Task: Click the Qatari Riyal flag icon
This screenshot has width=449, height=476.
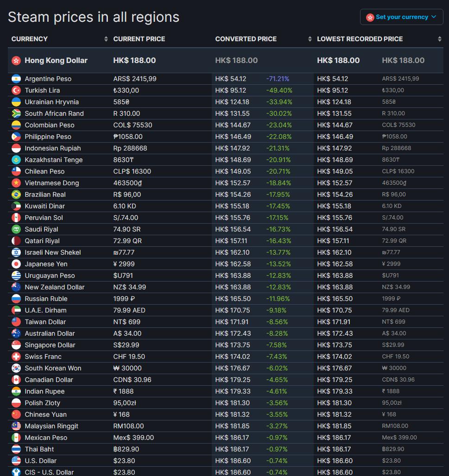Action: [16, 241]
